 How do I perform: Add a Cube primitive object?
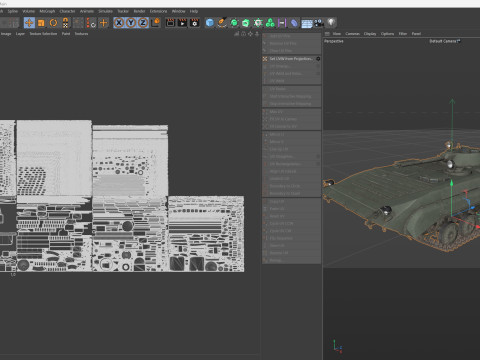(210, 23)
